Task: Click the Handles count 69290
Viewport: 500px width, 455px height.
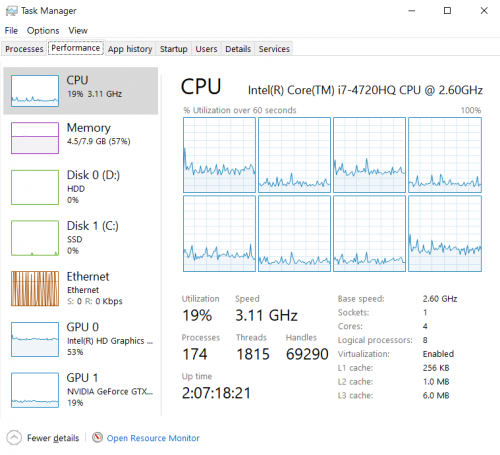Action: 307,354
